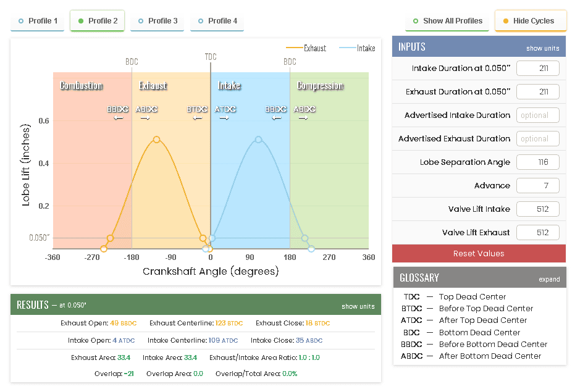
Task: Click the Intake Centerline: 109 ATDC result
Action: pyautogui.click(x=193, y=340)
